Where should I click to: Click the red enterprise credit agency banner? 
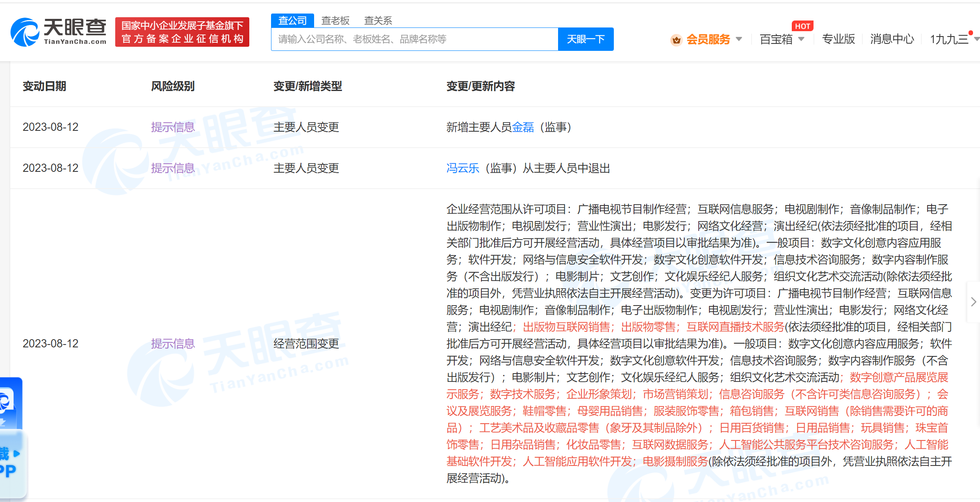coord(182,32)
